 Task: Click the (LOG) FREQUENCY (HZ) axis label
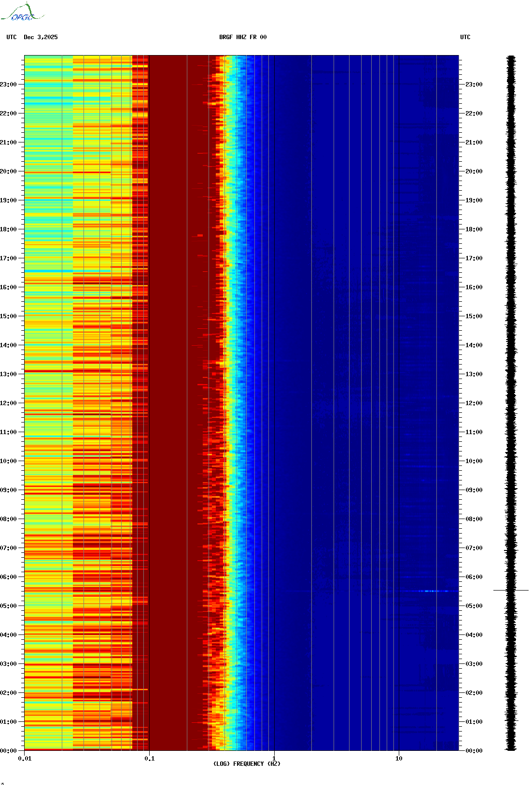coord(247,763)
